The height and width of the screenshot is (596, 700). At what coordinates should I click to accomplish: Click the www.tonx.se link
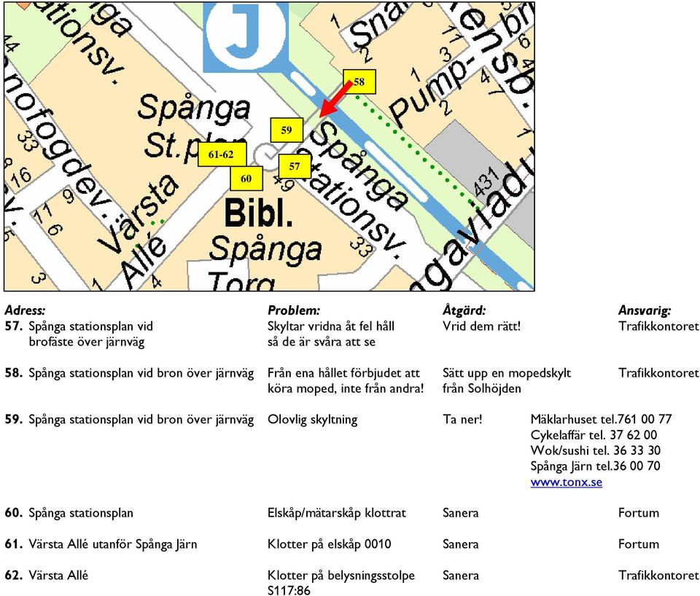(566, 482)
